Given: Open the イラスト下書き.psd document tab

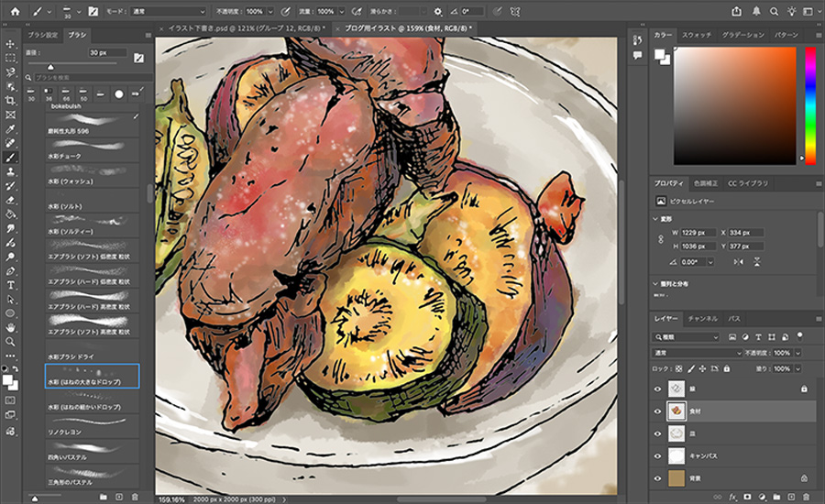Looking at the screenshot, I should pyautogui.click(x=244, y=29).
